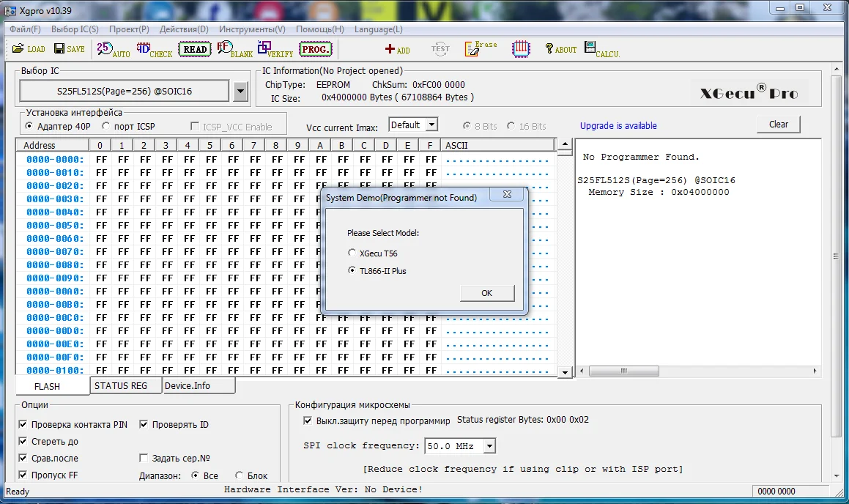
Task: Switch to the Device.Info tab
Action: [x=199, y=385]
